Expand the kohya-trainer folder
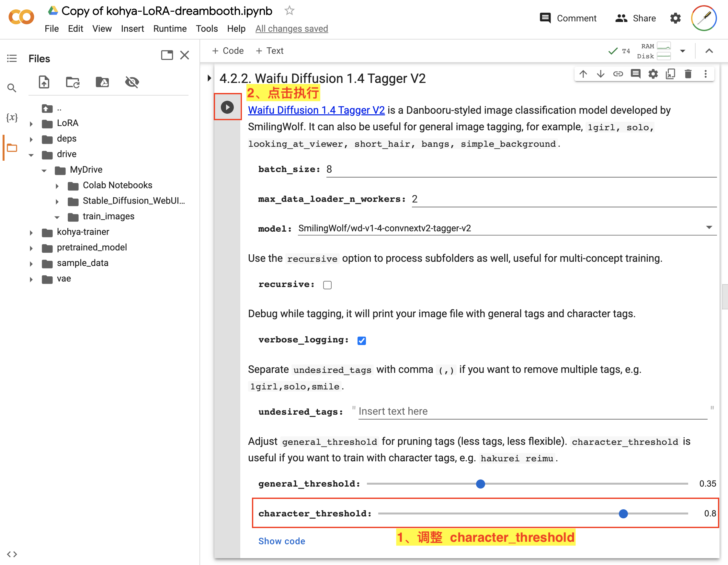 [x=31, y=233]
